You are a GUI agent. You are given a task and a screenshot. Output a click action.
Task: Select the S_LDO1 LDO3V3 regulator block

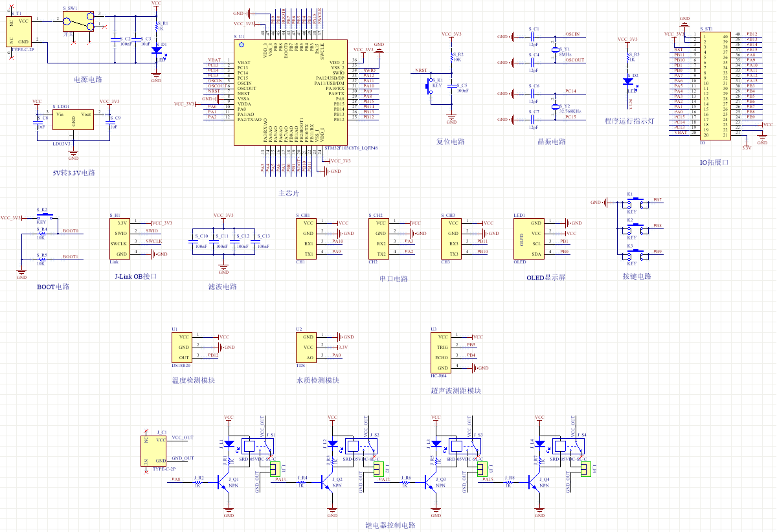[x=73, y=119]
